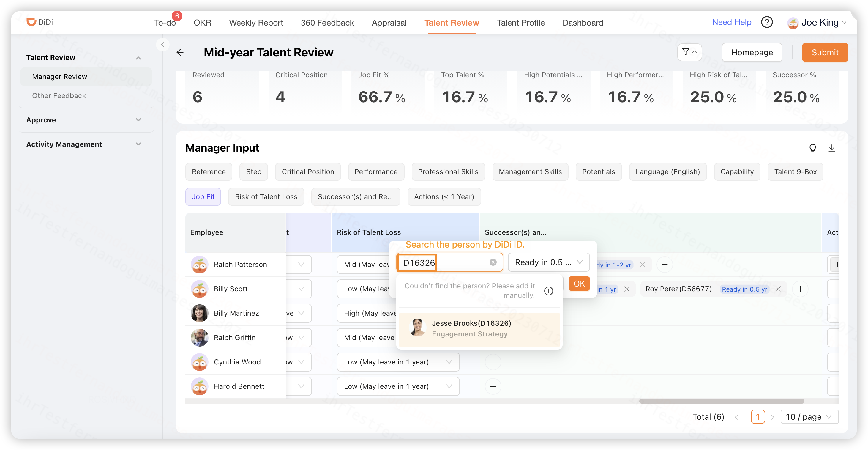The height and width of the screenshot is (450, 868).
Task: Remove Roy Perez successor tag
Action: (x=778, y=289)
